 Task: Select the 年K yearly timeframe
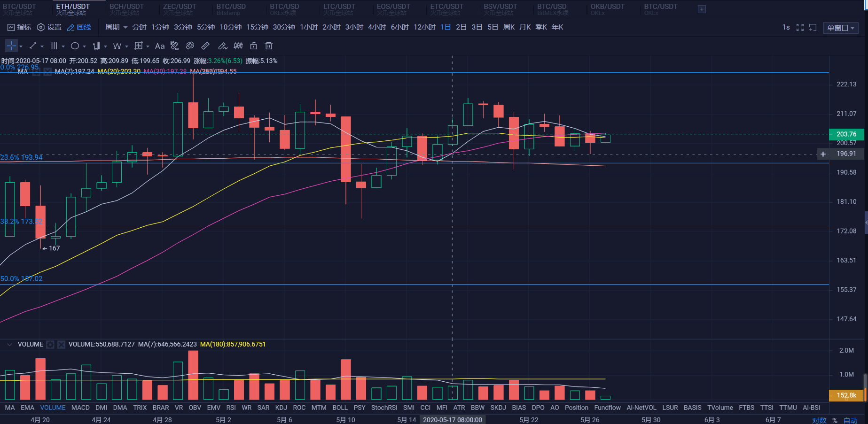[557, 27]
